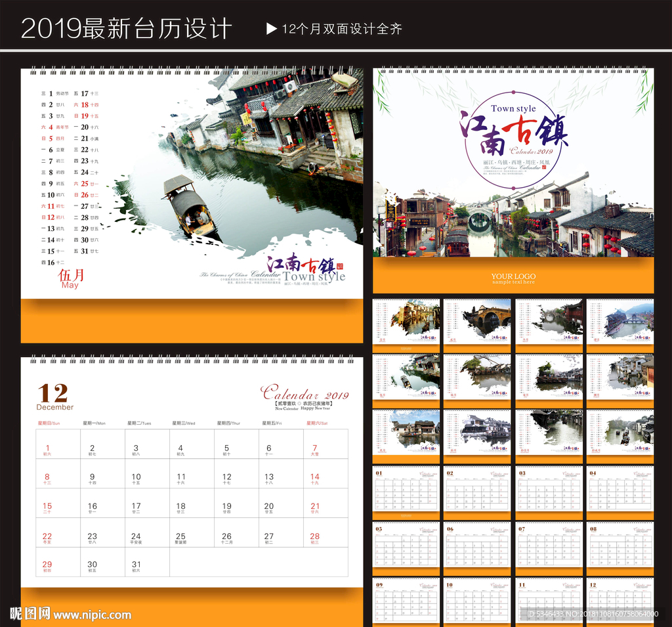
Task: Open the monthly grid thumbnail labeled 01
Action: point(406,491)
